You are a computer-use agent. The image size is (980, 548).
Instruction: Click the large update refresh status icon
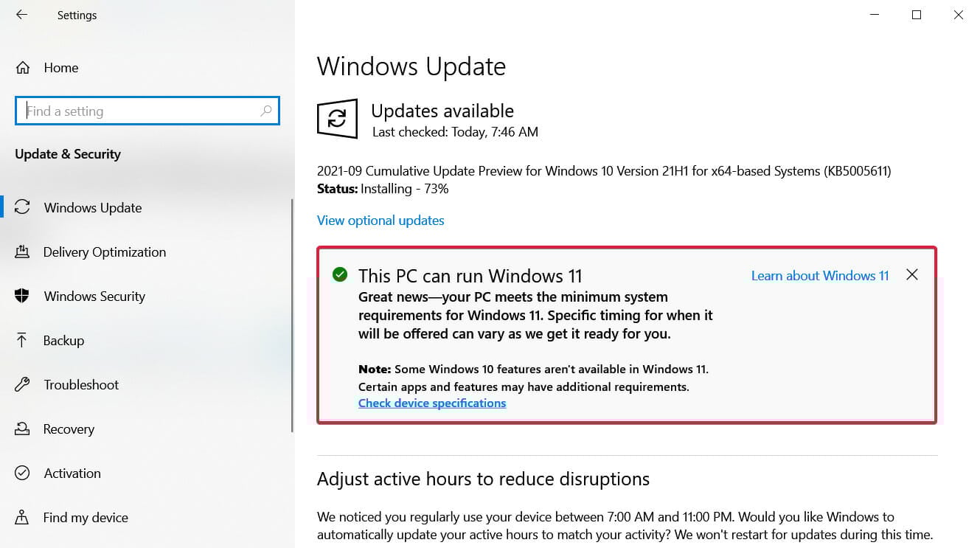click(337, 119)
